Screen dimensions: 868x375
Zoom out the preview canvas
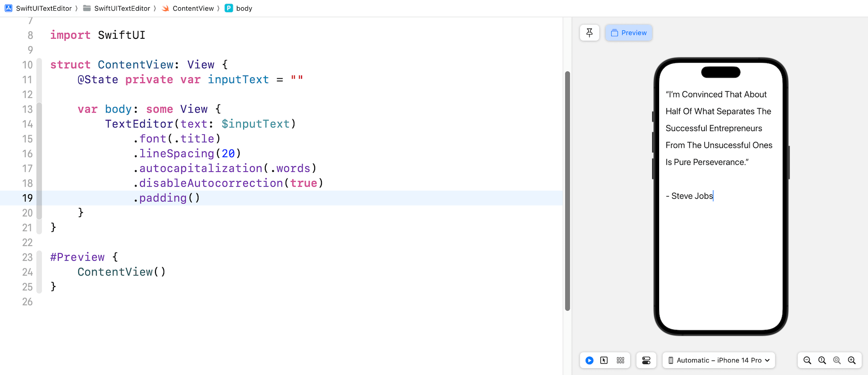click(x=807, y=360)
